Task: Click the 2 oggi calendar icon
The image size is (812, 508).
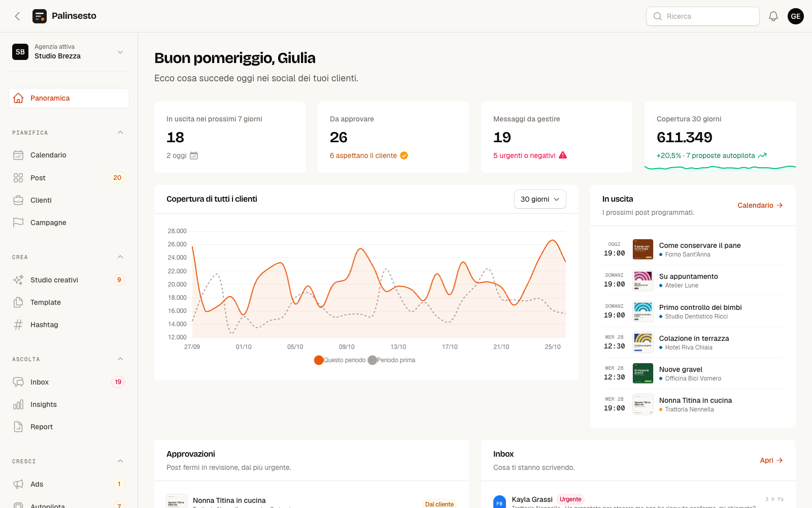Action: point(194,155)
